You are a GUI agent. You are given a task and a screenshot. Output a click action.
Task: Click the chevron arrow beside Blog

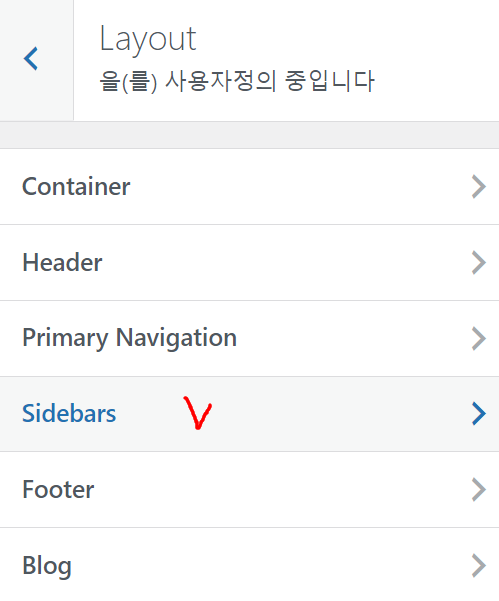coord(479,565)
